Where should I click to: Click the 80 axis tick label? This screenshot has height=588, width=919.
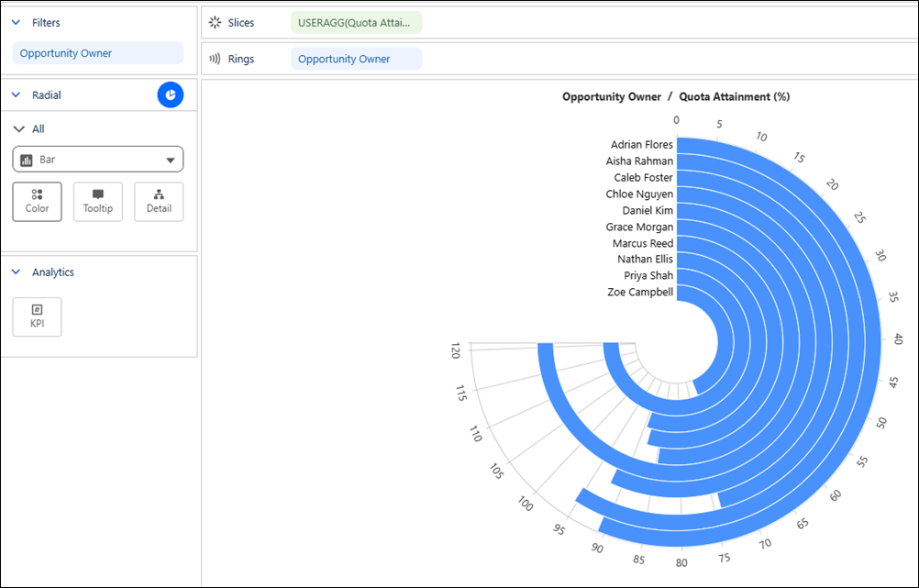[x=681, y=563]
